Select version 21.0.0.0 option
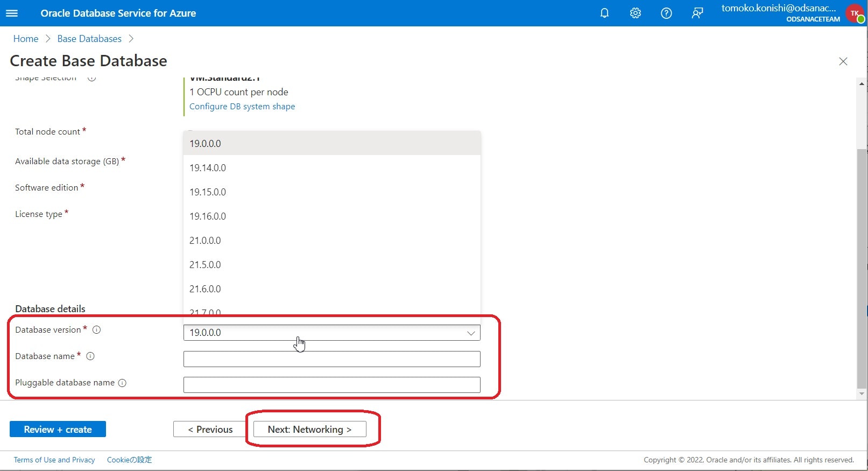This screenshot has width=868, height=471. 332,241
